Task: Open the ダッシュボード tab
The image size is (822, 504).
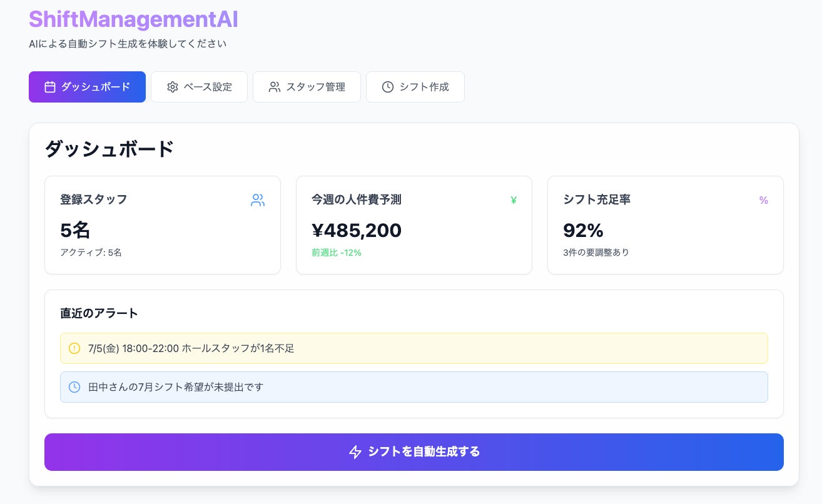Action: pos(87,87)
